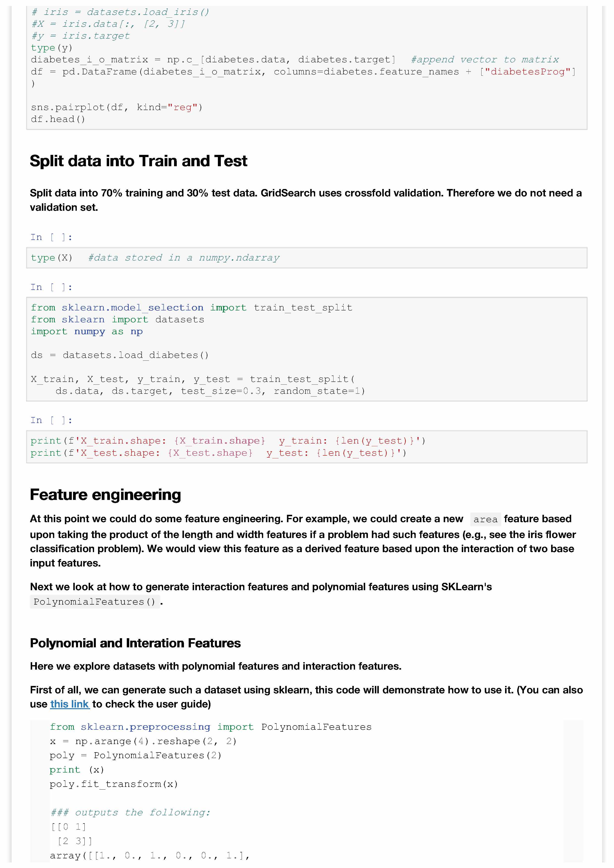Click the In [ ] prompt above print cell
Viewport: 614px width, 868px height.
coord(51,420)
